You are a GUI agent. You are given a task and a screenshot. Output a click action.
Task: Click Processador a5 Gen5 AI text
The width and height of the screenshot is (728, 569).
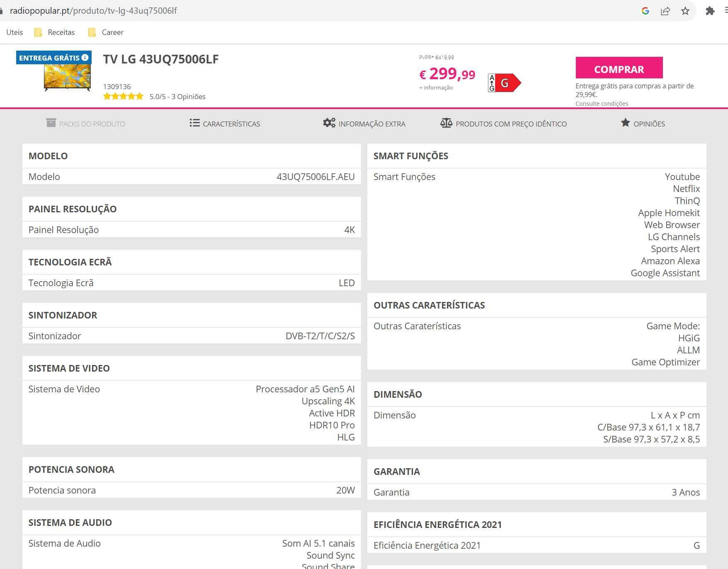(305, 389)
